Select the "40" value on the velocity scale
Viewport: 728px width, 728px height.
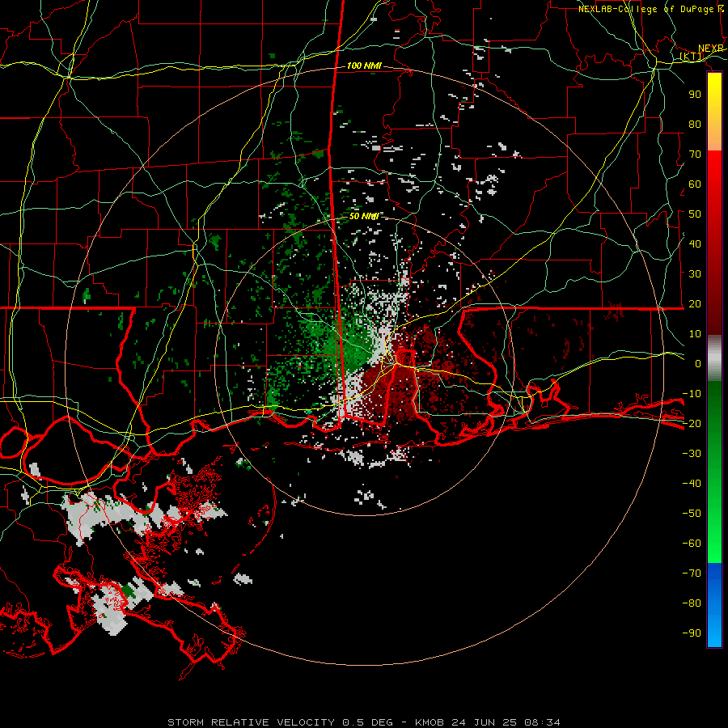point(695,243)
